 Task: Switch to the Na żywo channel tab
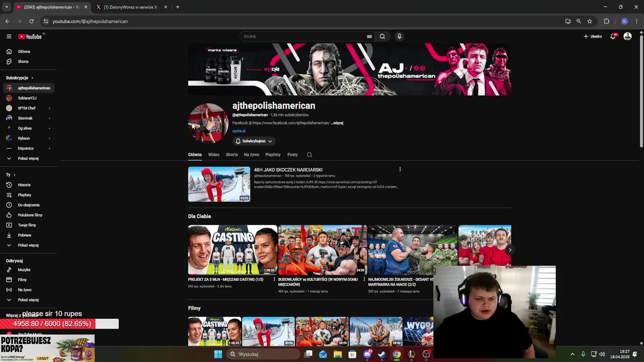252,155
